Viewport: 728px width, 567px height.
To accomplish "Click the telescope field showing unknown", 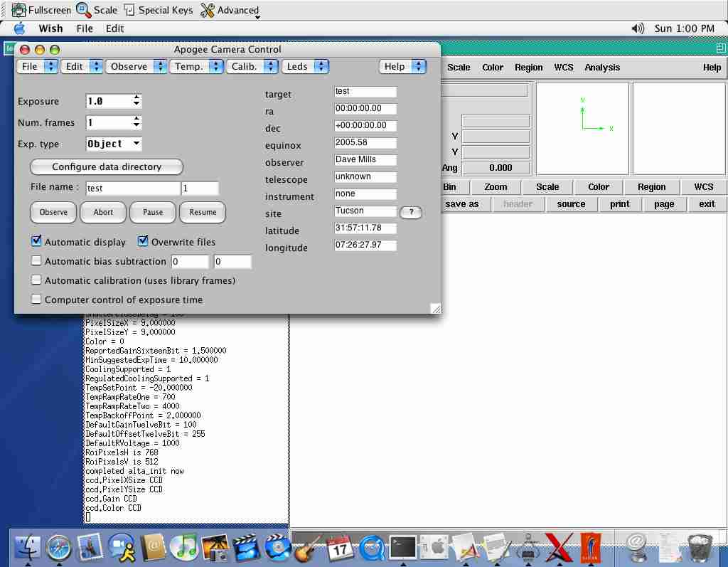I will click(365, 176).
